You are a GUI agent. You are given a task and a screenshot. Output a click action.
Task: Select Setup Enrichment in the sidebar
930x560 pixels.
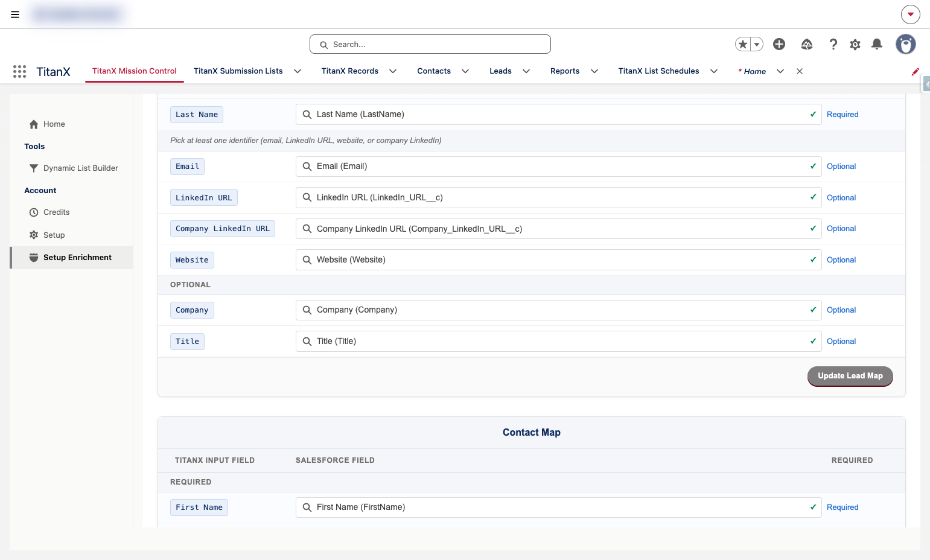tap(72, 258)
